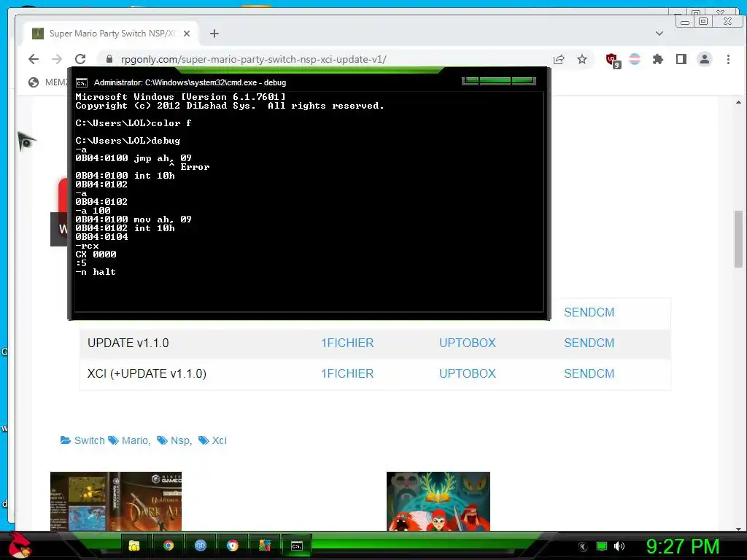Open SENDCM link for XCI row
This screenshot has width=747, height=560.
click(589, 373)
